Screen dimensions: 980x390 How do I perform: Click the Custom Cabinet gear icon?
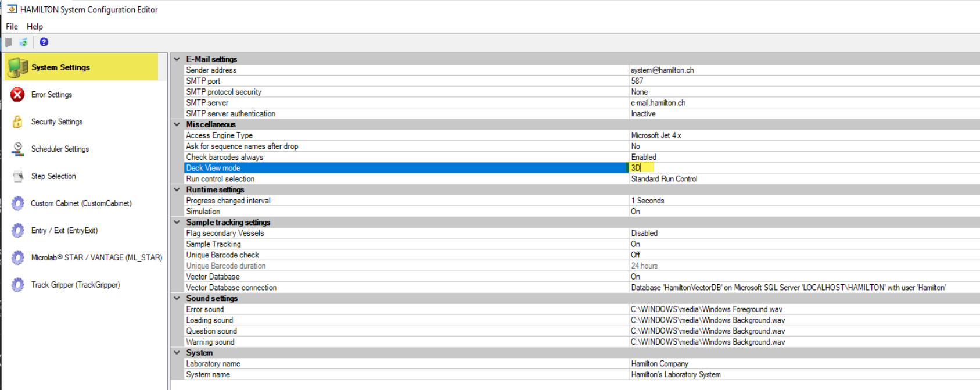18,203
